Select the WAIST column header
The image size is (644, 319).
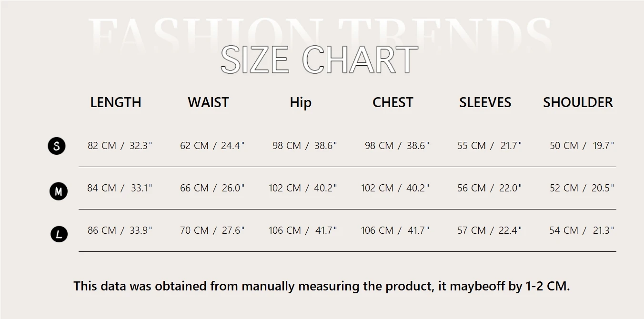click(x=208, y=102)
